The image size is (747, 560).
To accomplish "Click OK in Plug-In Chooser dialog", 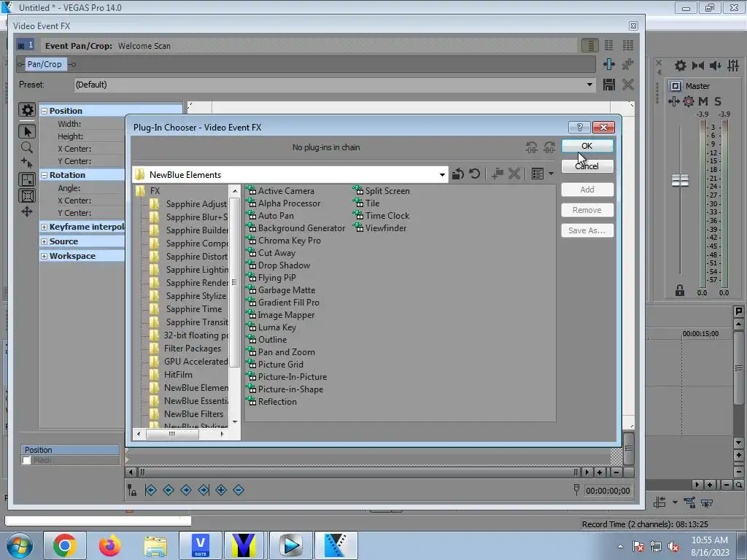I will [x=587, y=146].
